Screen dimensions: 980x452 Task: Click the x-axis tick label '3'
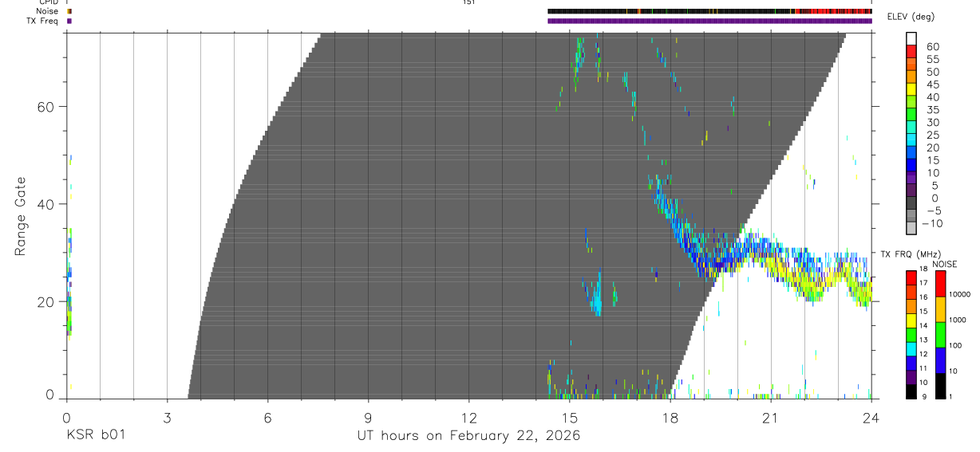coord(167,417)
